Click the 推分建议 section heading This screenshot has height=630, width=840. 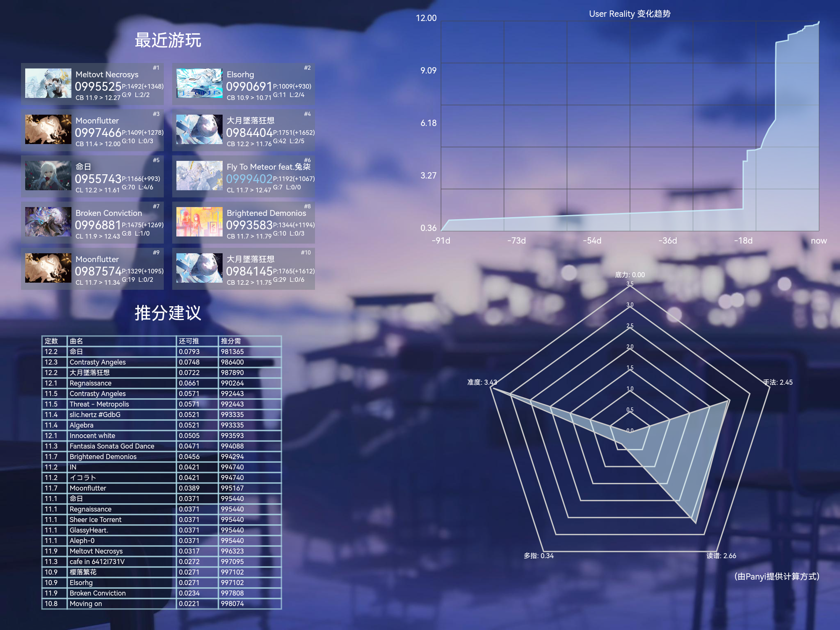[168, 313]
